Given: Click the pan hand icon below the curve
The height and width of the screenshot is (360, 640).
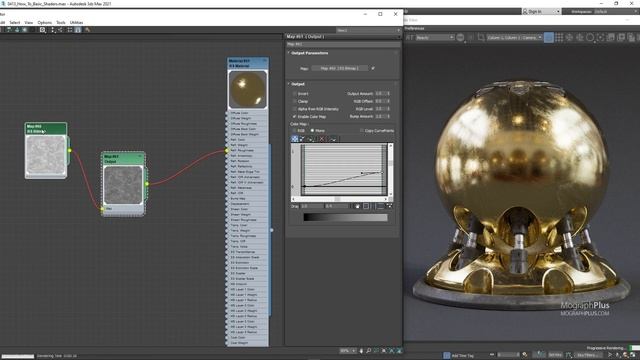Looking at the screenshot, I should 358,207.
